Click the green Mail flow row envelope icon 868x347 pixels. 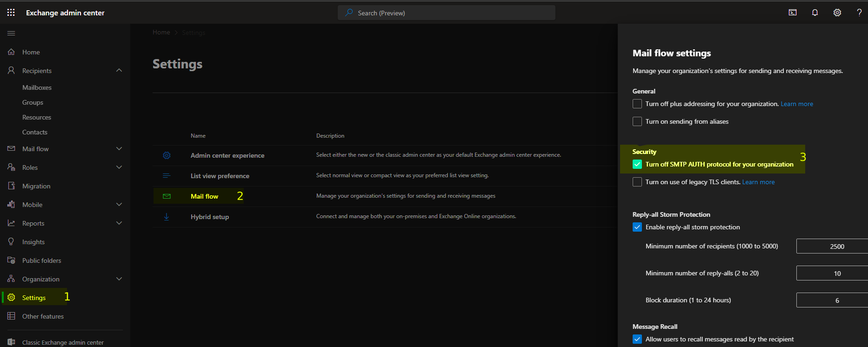[167, 196]
